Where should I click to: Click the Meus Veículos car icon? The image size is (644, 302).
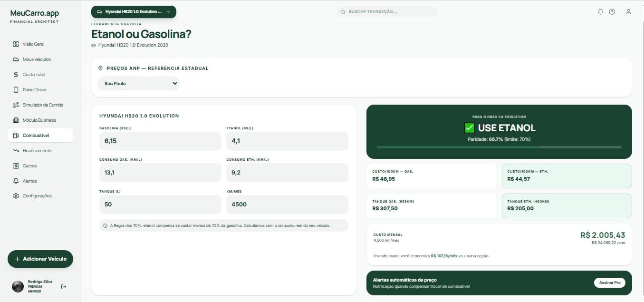[16, 59]
